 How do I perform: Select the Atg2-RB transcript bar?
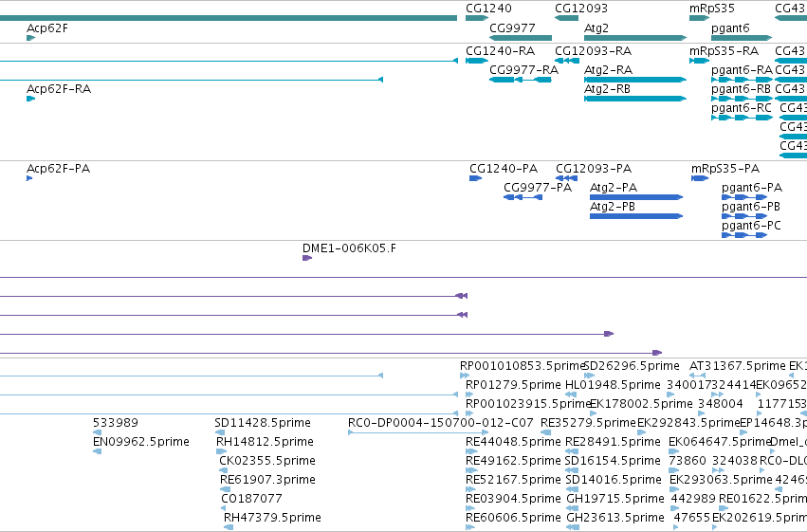click(635, 99)
